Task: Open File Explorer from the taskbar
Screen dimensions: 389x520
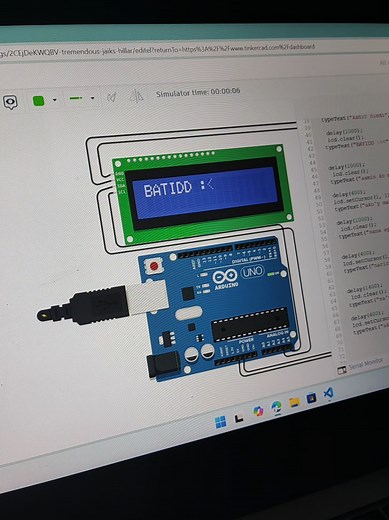Action: pos(294,402)
